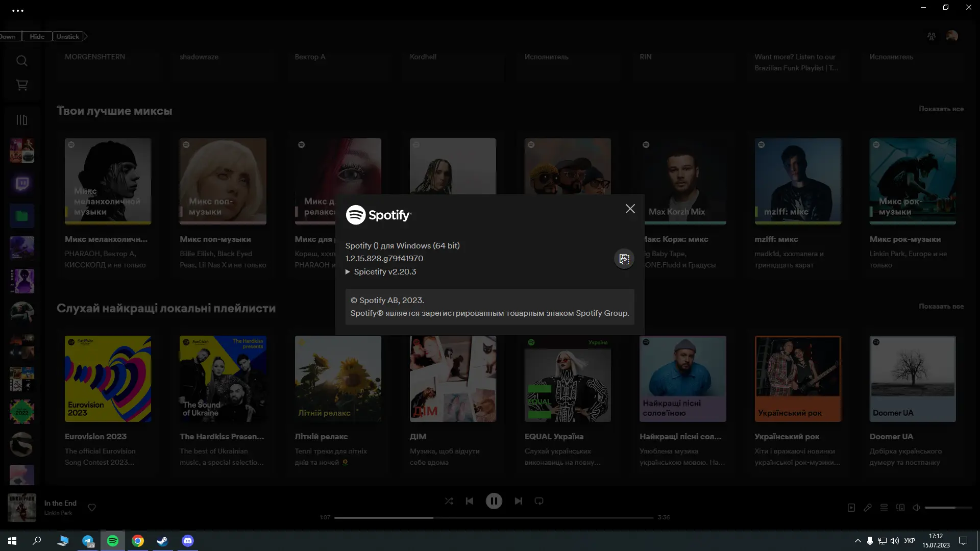Show all in Твои лучшие миксы
This screenshot has width=980, height=551.
point(941,109)
